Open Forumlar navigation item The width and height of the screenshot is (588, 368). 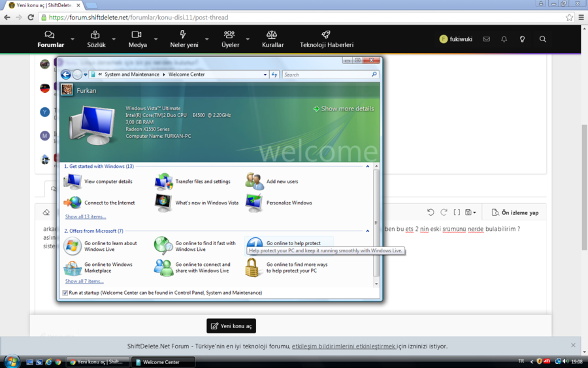pyautogui.click(x=50, y=39)
